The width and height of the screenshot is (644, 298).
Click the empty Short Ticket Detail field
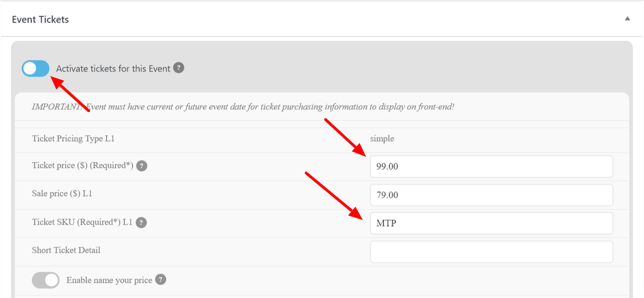492,252
